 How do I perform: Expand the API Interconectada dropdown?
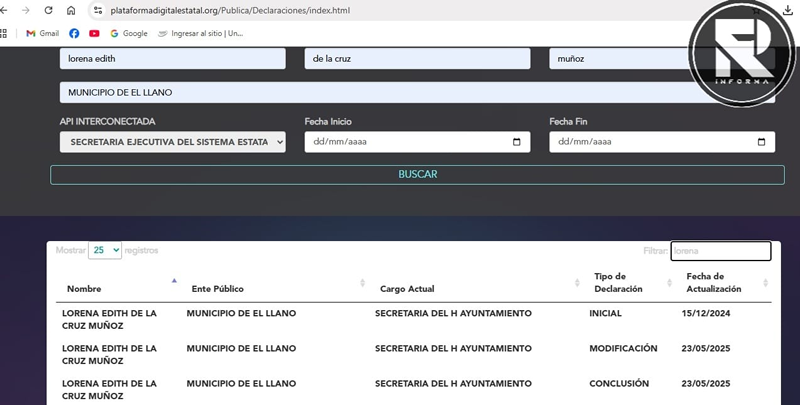tap(172, 142)
